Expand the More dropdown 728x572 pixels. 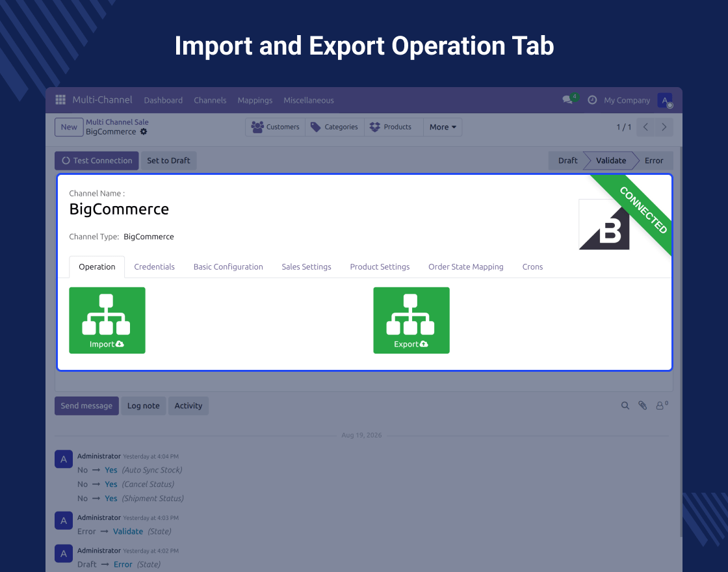[x=443, y=127]
